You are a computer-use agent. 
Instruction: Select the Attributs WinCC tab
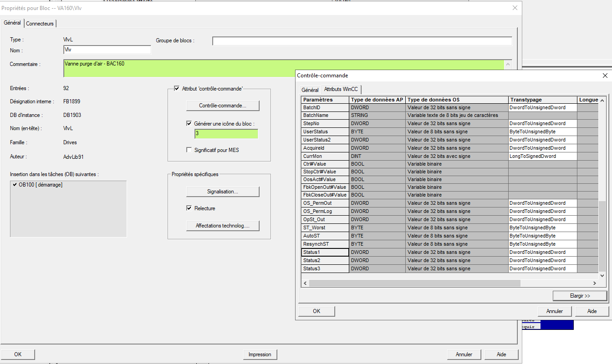pos(341,89)
